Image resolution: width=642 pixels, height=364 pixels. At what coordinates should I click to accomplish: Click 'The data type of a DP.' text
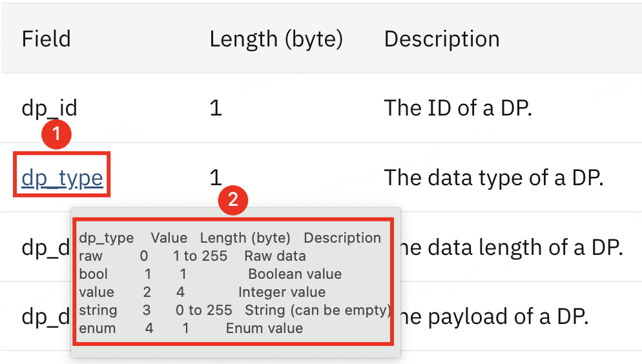pos(494,178)
